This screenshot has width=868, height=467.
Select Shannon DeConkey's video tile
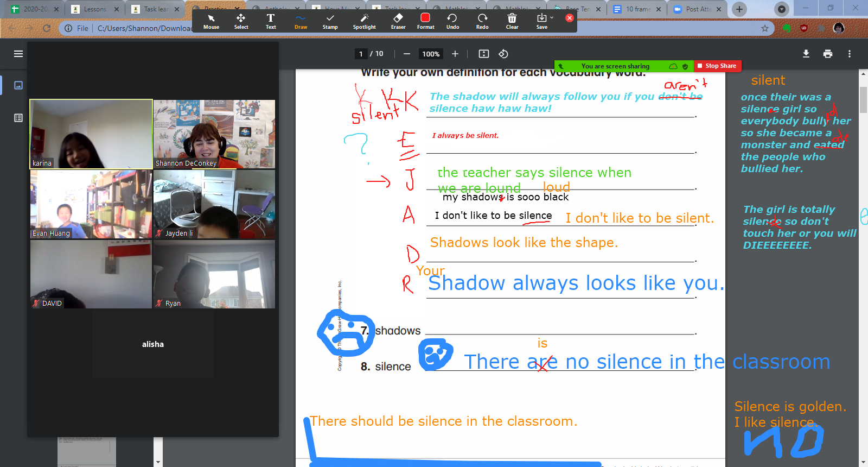pyautogui.click(x=214, y=134)
